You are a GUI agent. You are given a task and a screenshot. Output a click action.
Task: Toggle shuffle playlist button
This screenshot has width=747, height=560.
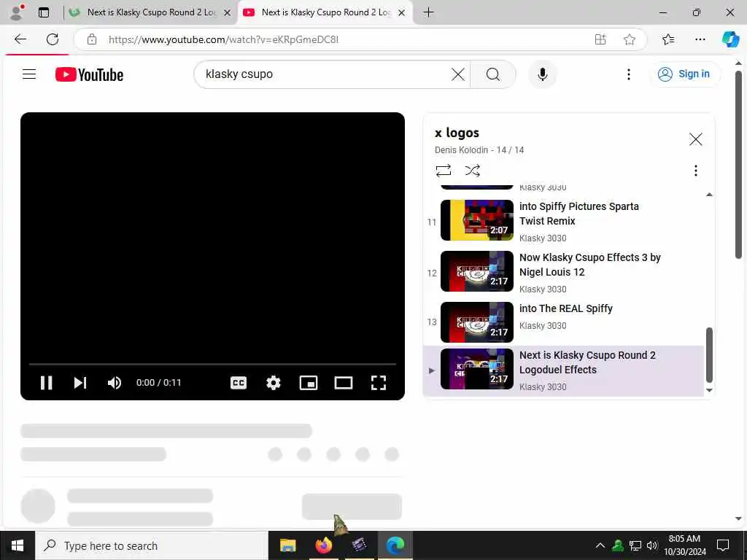(x=472, y=171)
